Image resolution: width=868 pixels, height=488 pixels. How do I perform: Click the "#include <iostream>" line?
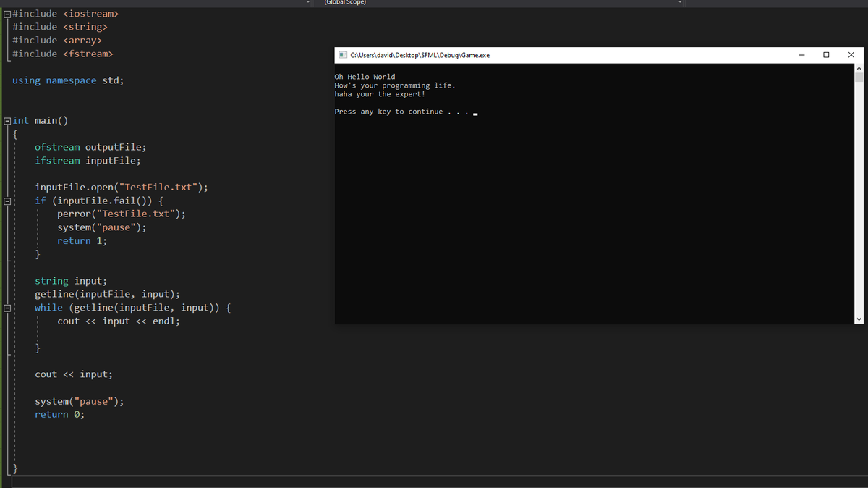click(66, 14)
